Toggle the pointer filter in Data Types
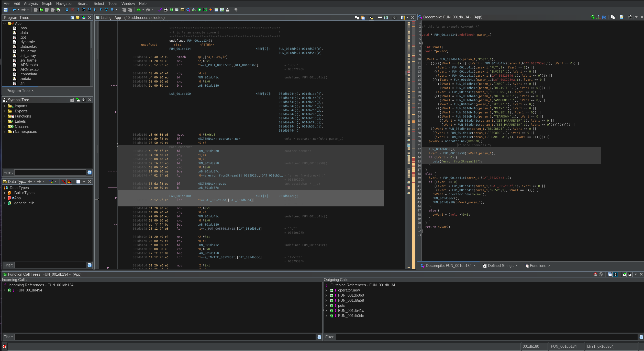The width and height of the screenshot is (644, 351). point(69,182)
